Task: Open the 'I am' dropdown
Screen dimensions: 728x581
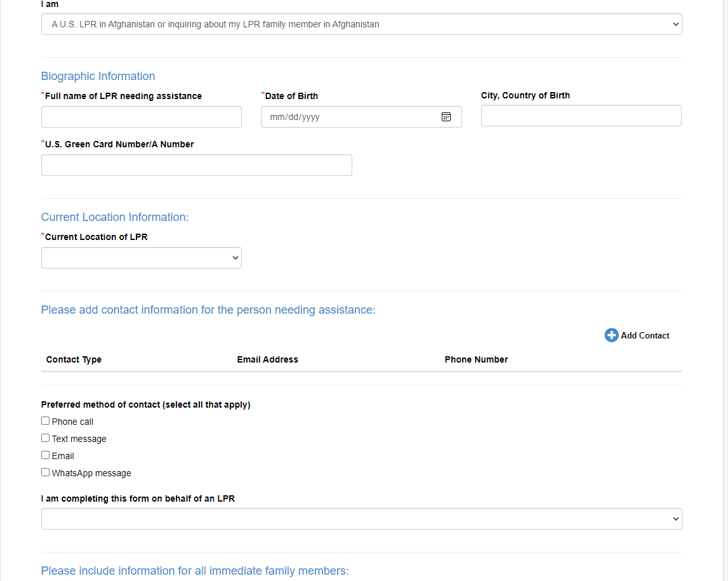Action: click(361, 24)
